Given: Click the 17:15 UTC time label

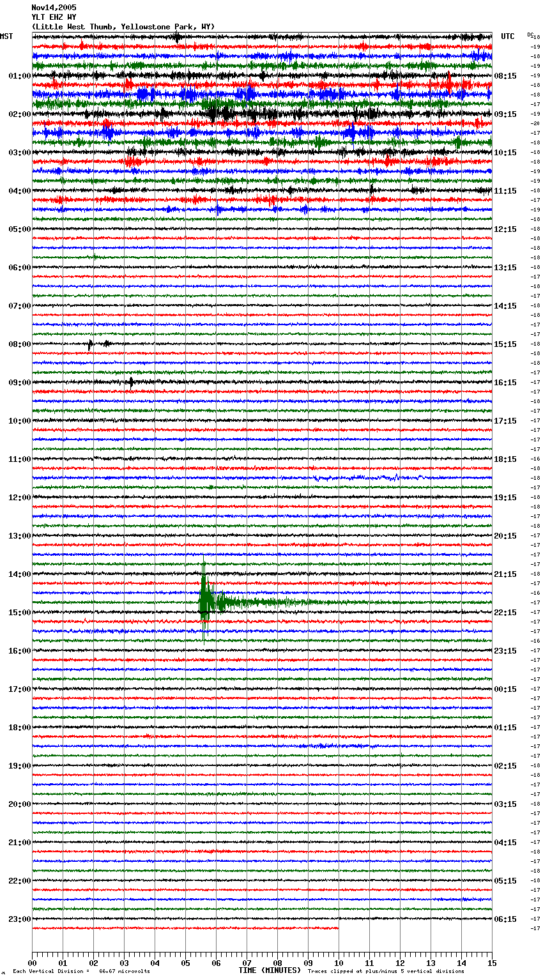Looking at the screenshot, I should click(x=505, y=421).
